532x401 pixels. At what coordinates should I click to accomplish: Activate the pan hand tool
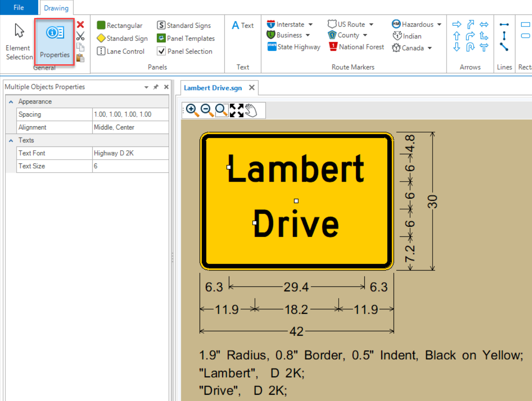point(251,110)
